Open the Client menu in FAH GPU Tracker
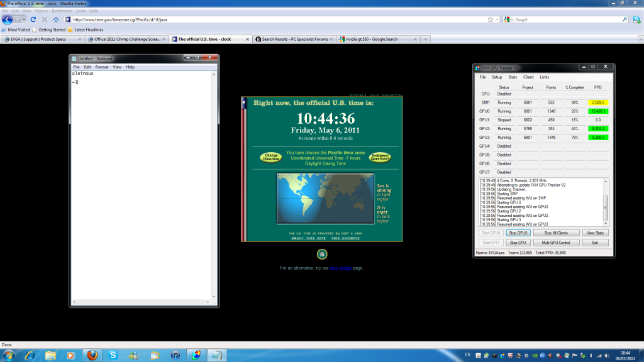644x362 pixels. pos(528,77)
